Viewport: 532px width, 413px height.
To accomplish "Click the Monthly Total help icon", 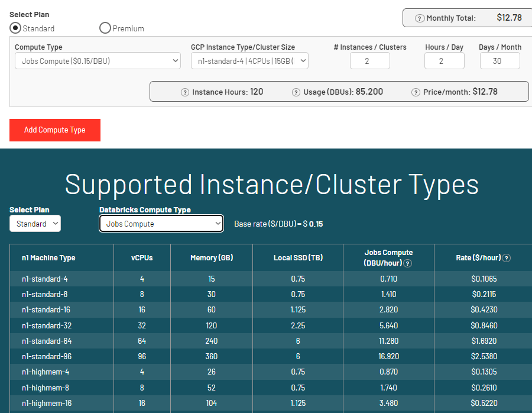I will [x=420, y=18].
